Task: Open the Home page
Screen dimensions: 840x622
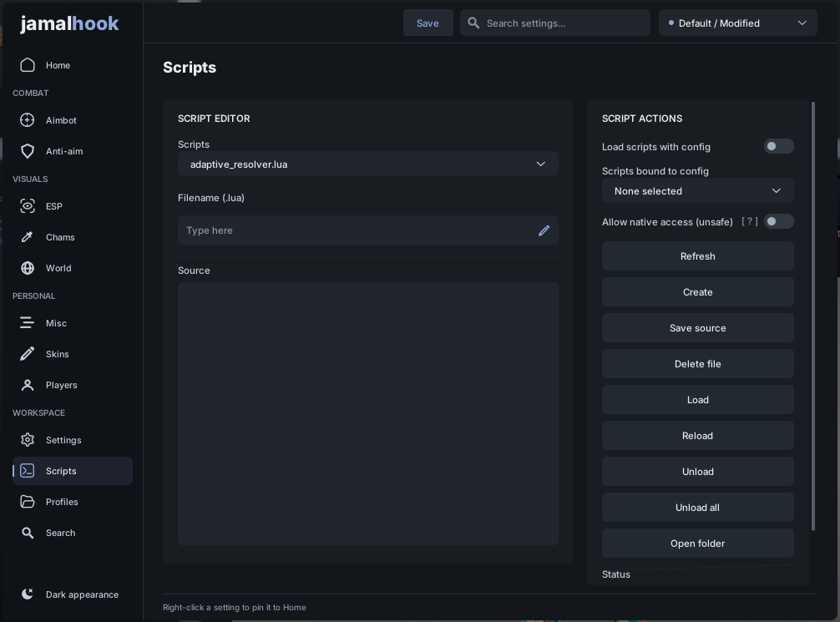Action: tap(73, 65)
